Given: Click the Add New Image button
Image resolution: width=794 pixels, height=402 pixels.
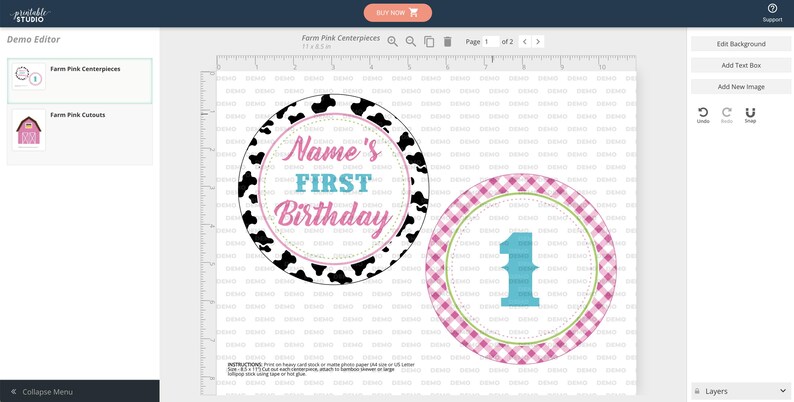Looking at the screenshot, I should [741, 87].
